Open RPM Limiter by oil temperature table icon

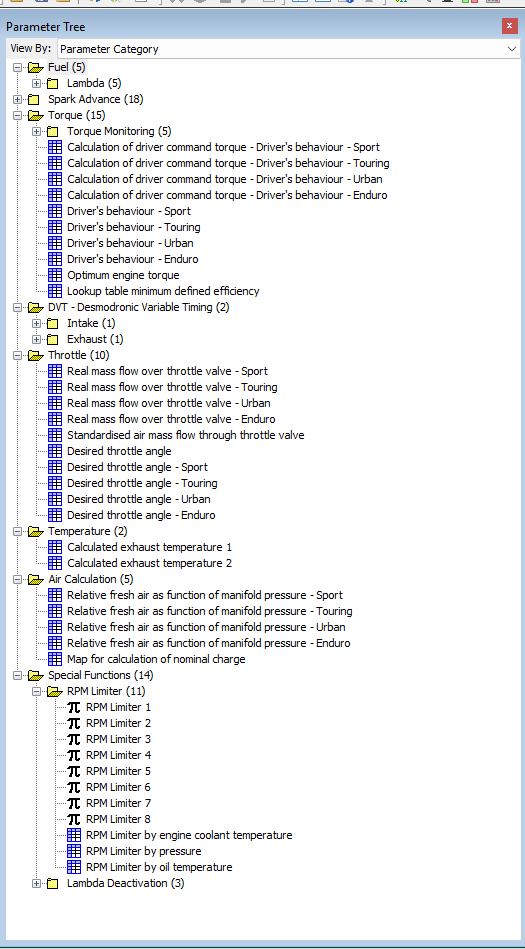73,867
